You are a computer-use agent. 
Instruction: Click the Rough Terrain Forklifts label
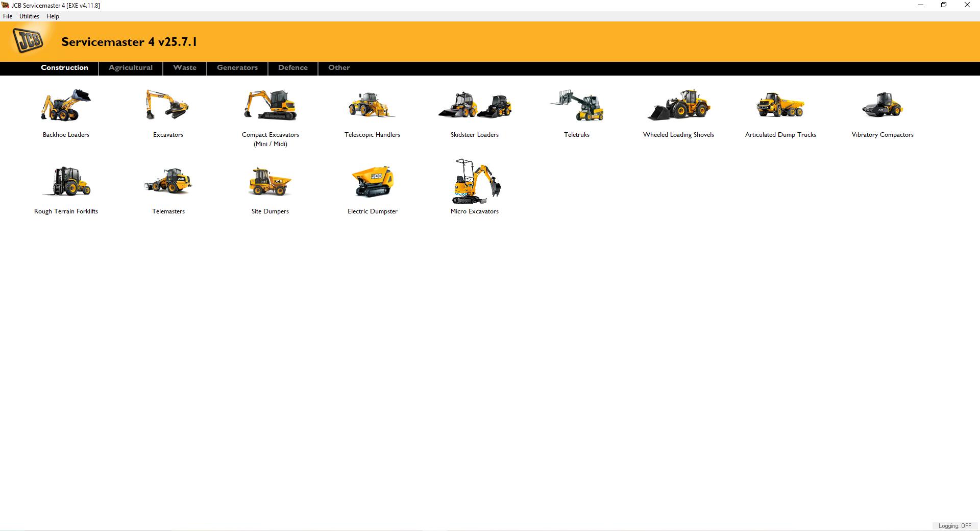coord(66,211)
